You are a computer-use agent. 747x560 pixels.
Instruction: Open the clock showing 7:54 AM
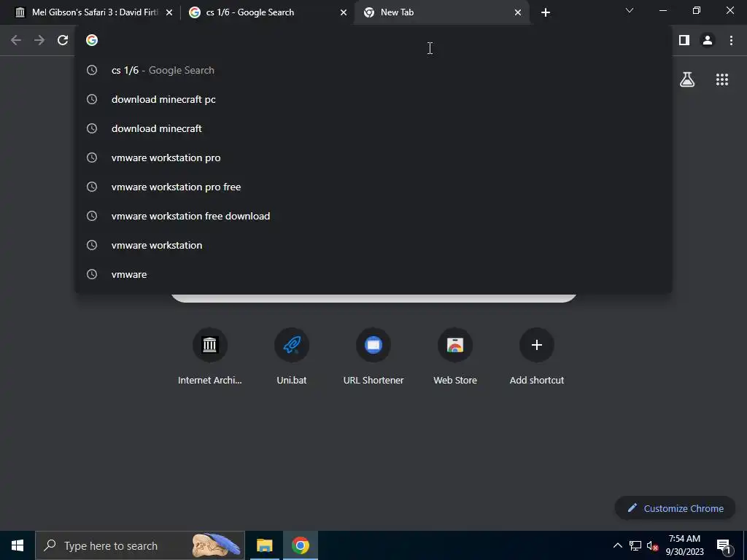coord(684,545)
